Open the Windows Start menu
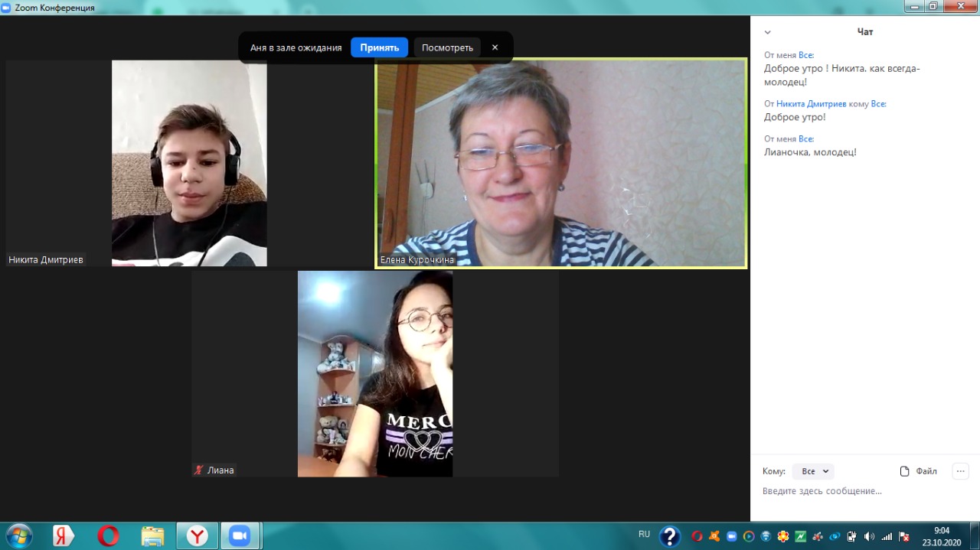Screen dimensions: 980x550 (x=18, y=535)
